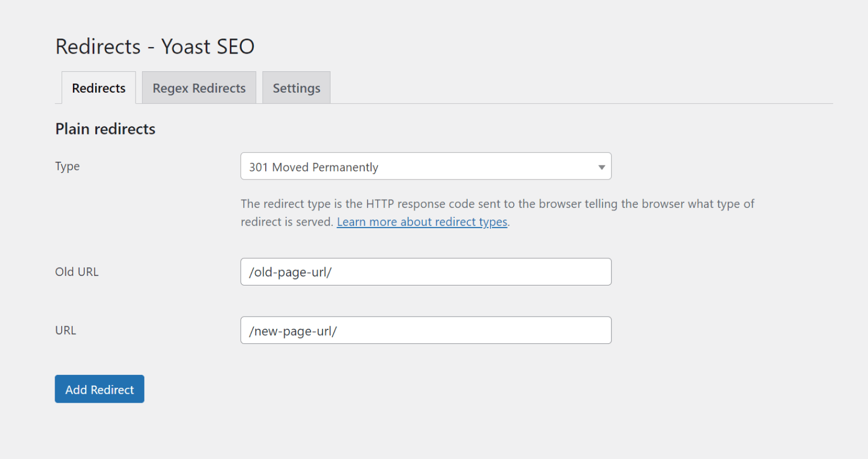Click the Add Redirect button
The width and height of the screenshot is (868, 459).
[x=100, y=389]
